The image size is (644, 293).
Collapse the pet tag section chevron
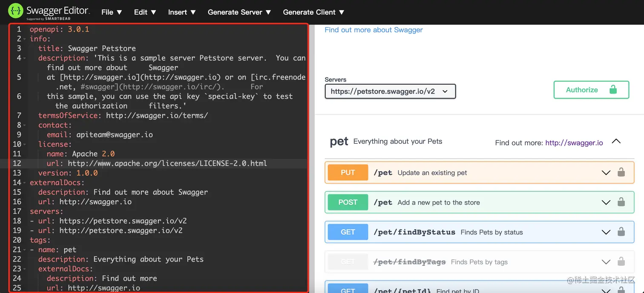coord(616,142)
